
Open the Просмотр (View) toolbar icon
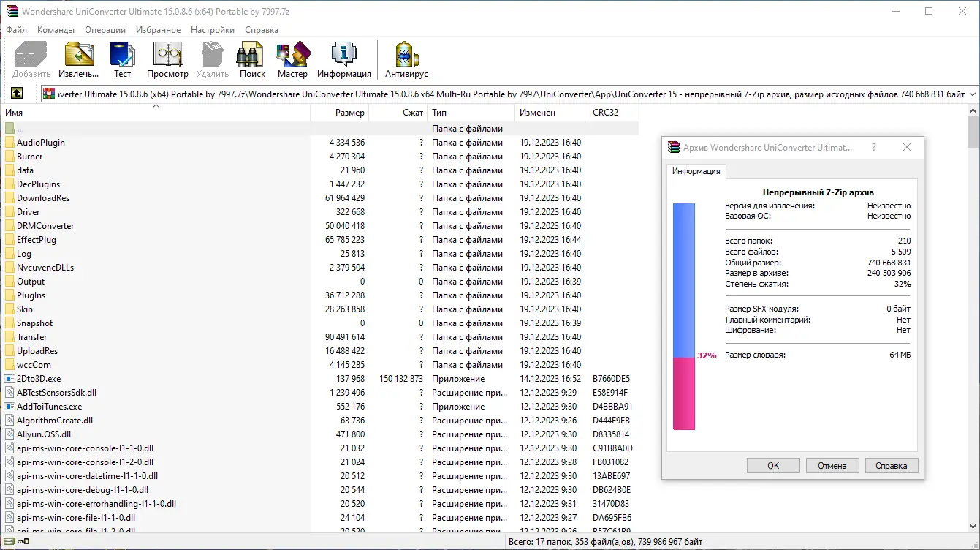pos(167,55)
